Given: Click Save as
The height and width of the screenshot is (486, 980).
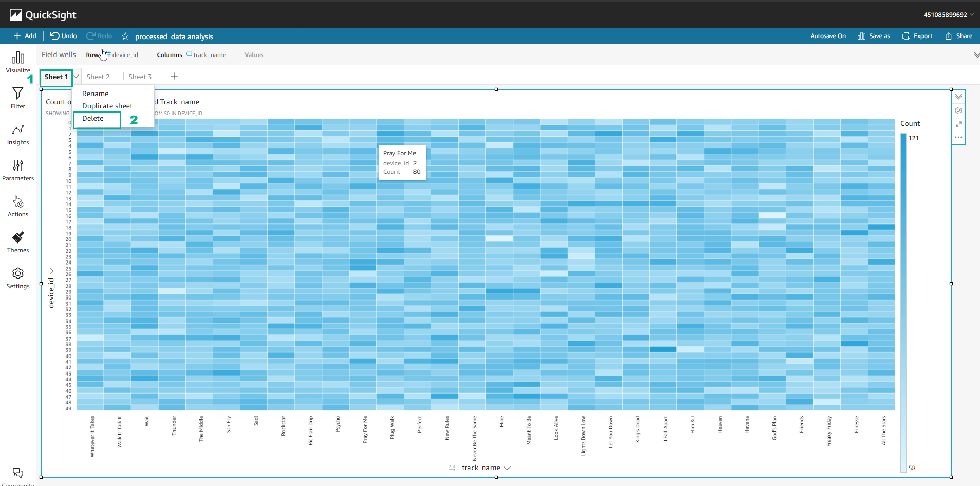Looking at the screenshot, I should 874,36.
